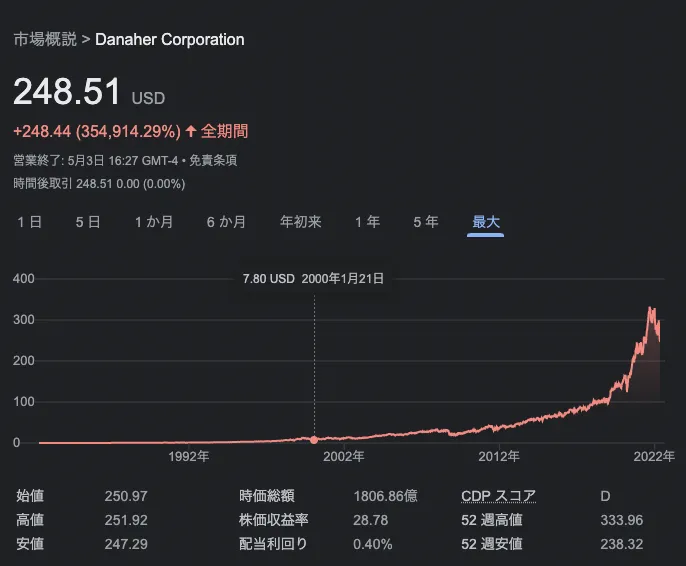The height and width of the screenshot is (566, 686).
Task: Click the CDP スコア label link
Action: (498, 496)
